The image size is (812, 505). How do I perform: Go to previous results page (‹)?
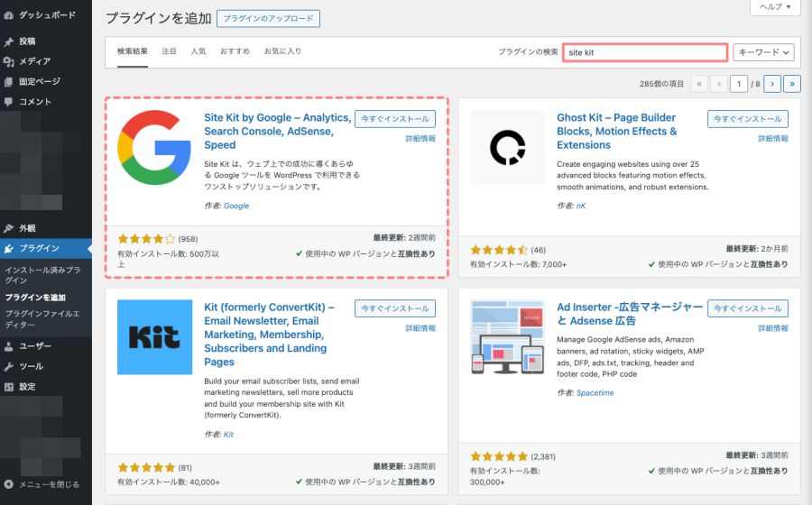[x=719, y=84]
